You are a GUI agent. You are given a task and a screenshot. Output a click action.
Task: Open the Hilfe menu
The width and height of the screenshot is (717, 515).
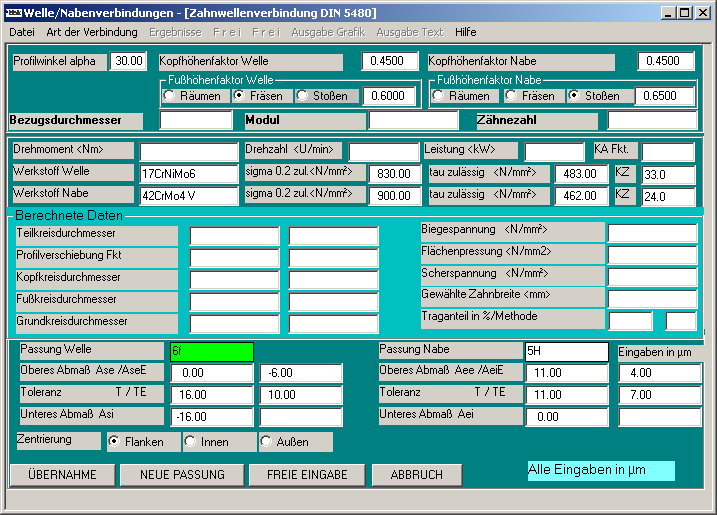pos(465,32)
